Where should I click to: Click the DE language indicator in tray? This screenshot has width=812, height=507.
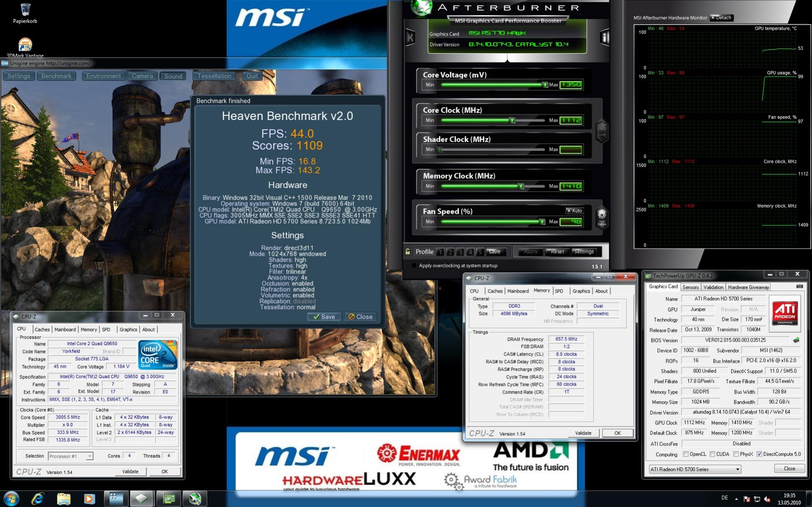point(724,498)
